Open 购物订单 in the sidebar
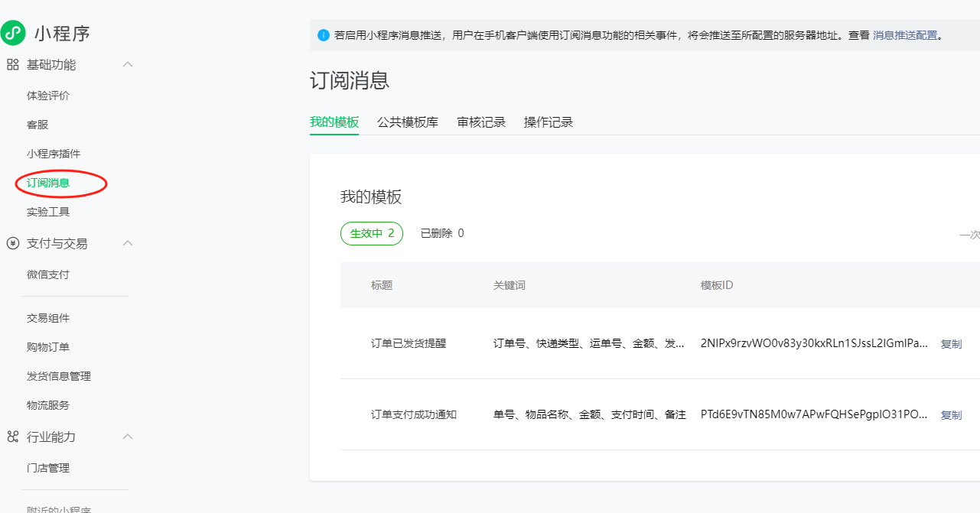 click(x=48, y=347)
